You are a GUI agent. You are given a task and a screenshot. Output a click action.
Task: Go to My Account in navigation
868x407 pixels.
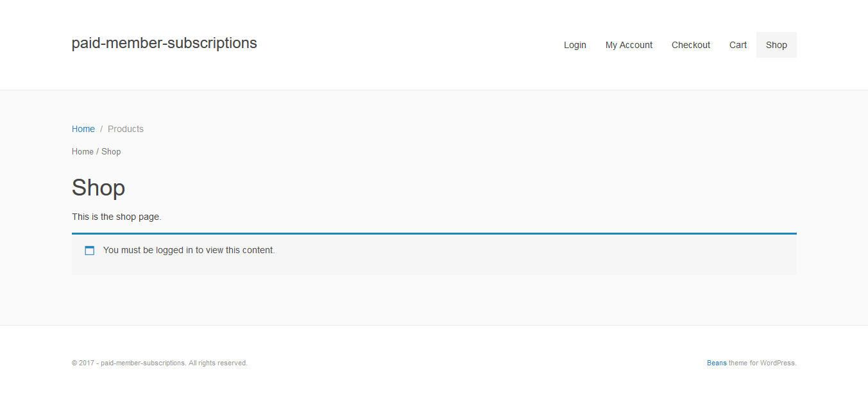point(629,45)
